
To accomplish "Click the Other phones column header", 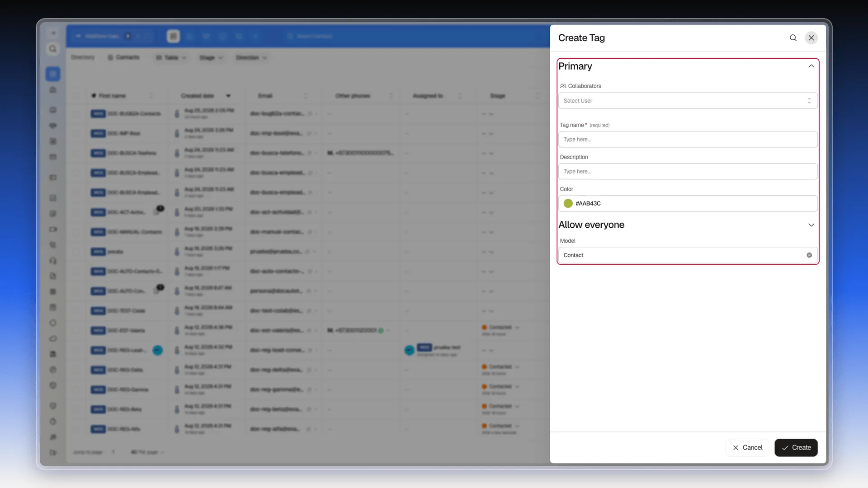I will [x=353, y=96].
